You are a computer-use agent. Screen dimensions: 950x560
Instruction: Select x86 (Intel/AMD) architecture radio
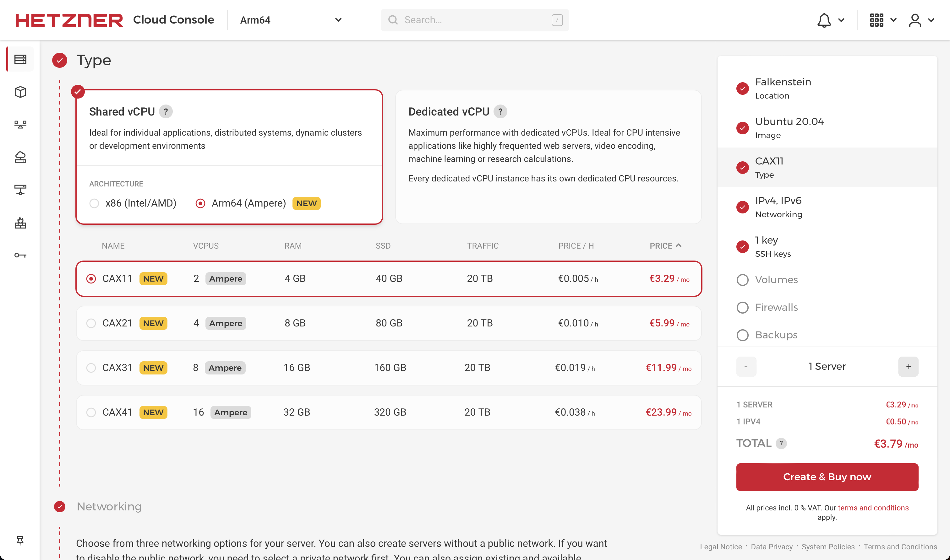[x=94, y=203]
